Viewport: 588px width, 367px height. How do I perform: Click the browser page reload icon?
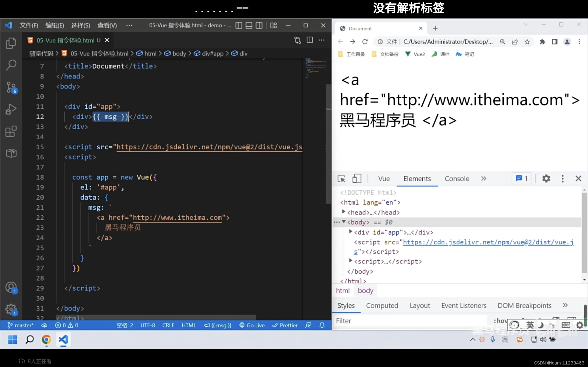tap(365, 42)
